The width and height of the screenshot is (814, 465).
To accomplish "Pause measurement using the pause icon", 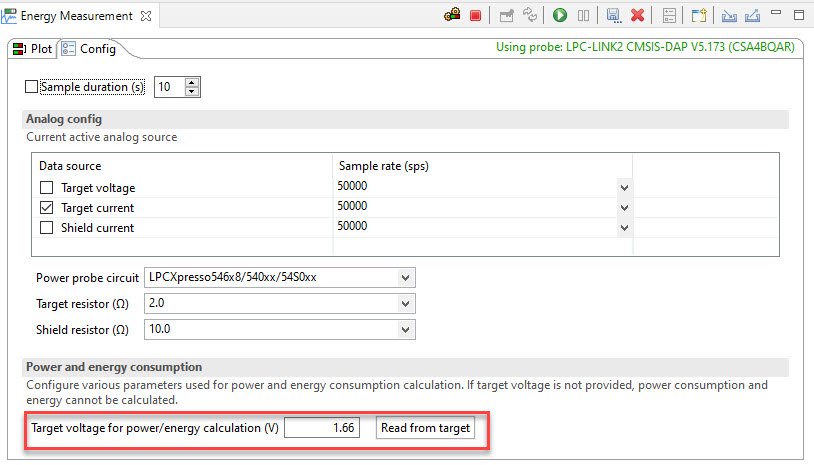I will (x=584, y=16).
